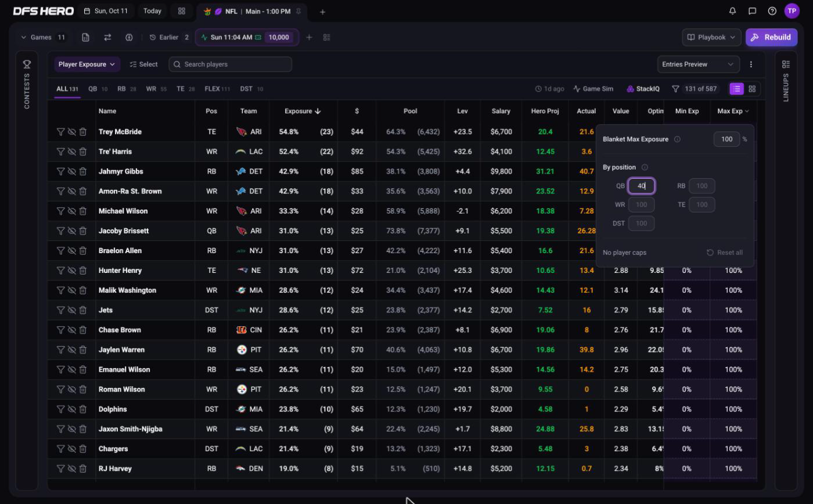813x504 pixels.
Task: Click the grid icon beside Today
Action: (182, 11)
